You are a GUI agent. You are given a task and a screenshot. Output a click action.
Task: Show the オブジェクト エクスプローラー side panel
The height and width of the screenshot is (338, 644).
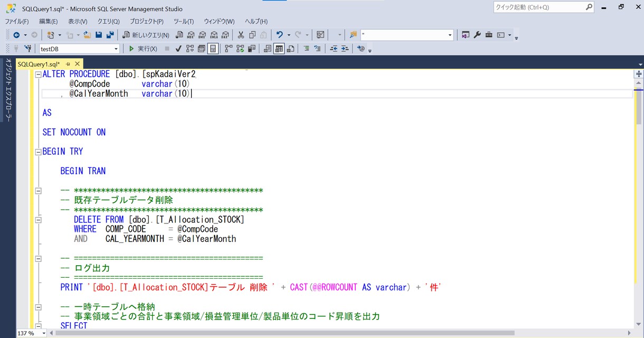coord(8,90)
